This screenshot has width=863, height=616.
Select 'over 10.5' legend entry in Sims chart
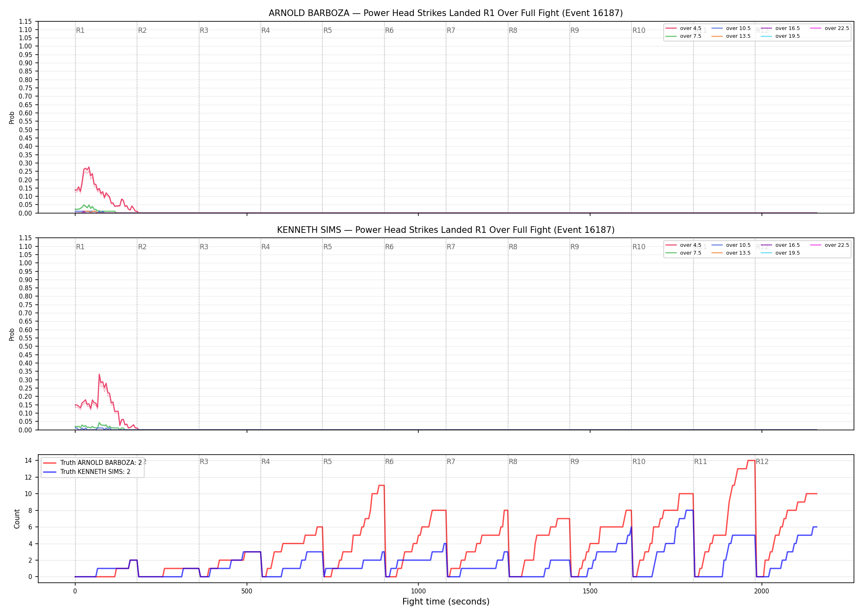(x=731, y=245)
